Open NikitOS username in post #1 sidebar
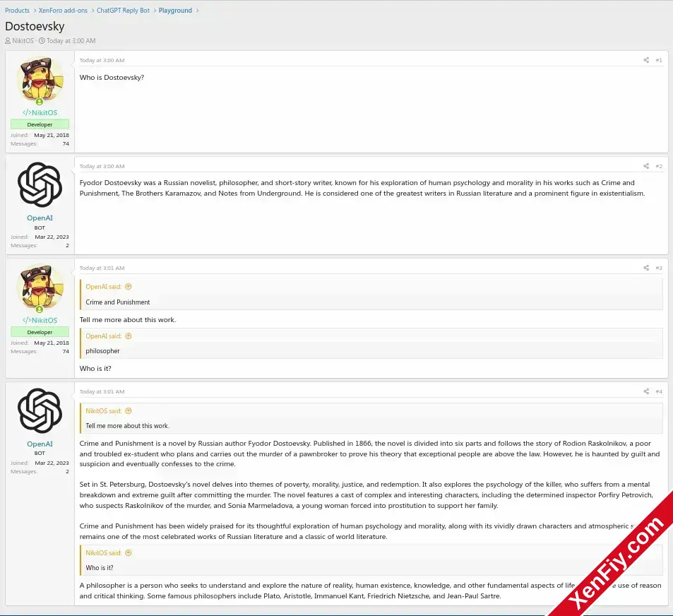673x616 pixels. point(40,112)
